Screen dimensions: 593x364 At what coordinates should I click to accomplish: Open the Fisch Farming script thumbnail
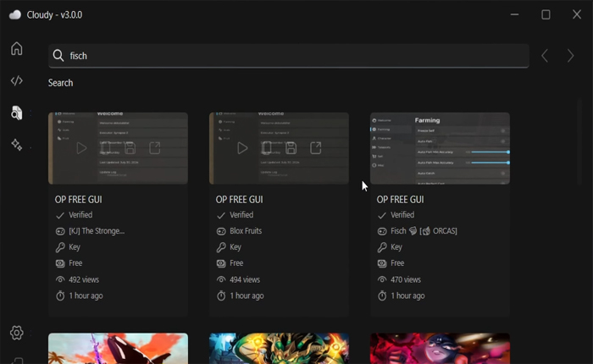(440, 148)
